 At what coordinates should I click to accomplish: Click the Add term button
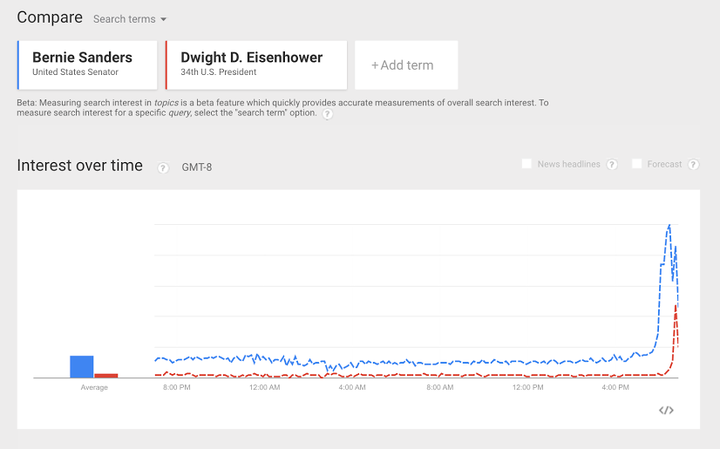[406, 65]
